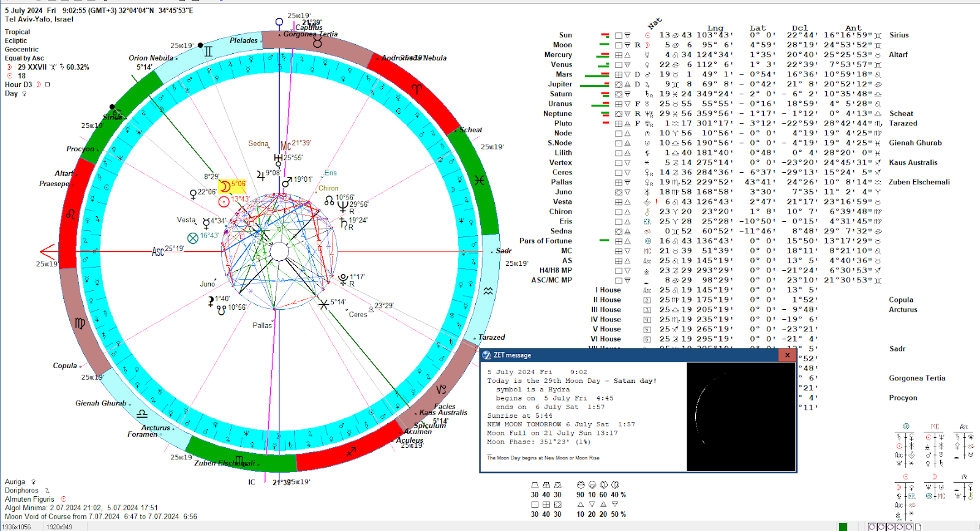Click the Geocentric setting text
The image size is (980, 531).
21,49
